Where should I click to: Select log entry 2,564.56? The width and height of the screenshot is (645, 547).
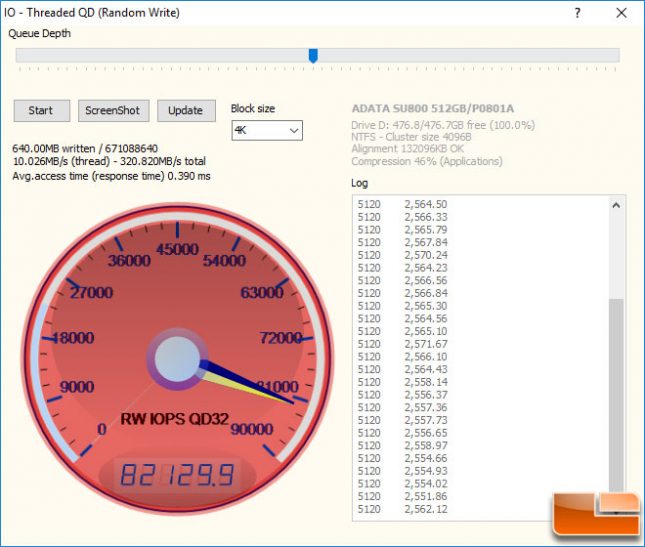(x=402, y=319)
